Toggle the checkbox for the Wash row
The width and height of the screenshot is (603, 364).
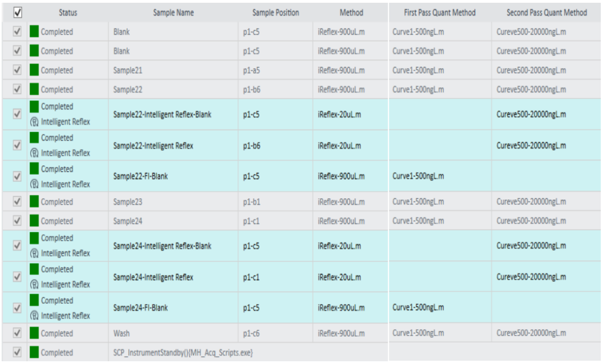[17, 333]
